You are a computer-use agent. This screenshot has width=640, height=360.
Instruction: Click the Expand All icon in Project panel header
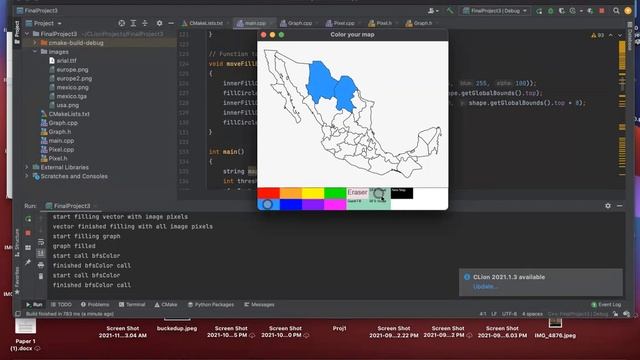point(133,23)
